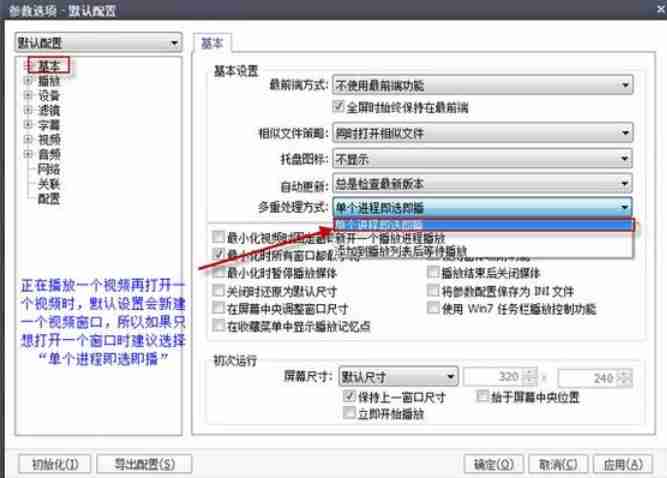Click the screen height field showing 240

click(589, 378)
